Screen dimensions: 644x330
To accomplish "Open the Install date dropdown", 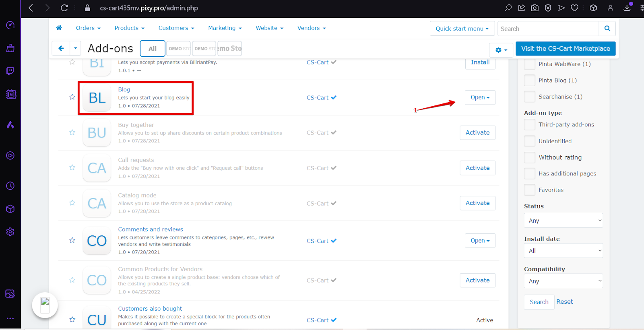I will coord(563,251).
